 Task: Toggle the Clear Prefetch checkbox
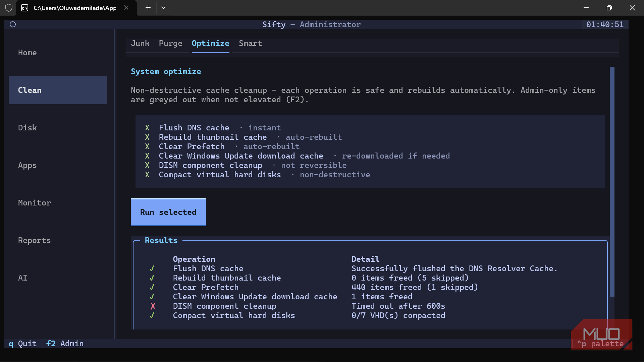[147, 146]
